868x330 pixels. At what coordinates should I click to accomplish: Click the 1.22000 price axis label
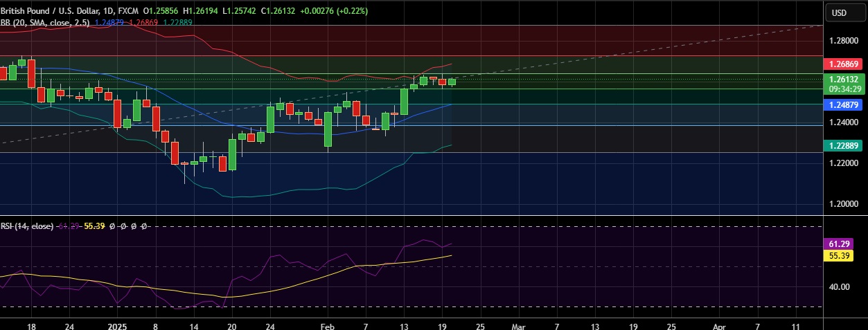pos(843,163)
